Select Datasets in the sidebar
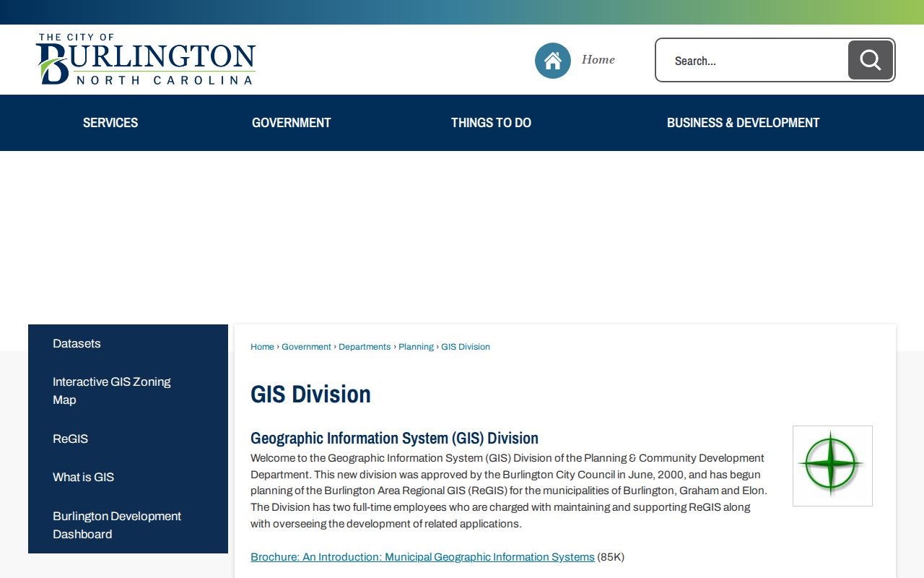 click(x=128, y=343)
